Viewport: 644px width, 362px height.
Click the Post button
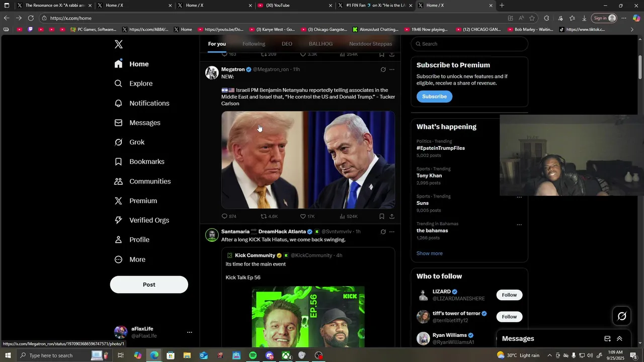pos(149,285)
